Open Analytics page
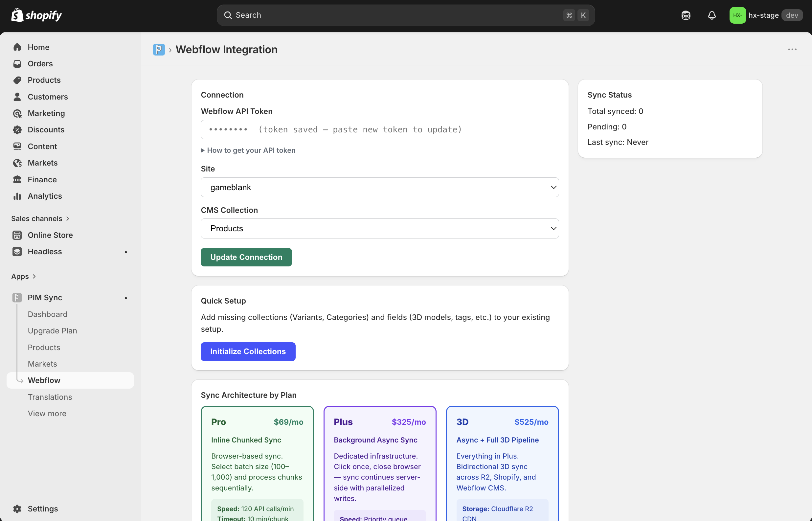 45,196
